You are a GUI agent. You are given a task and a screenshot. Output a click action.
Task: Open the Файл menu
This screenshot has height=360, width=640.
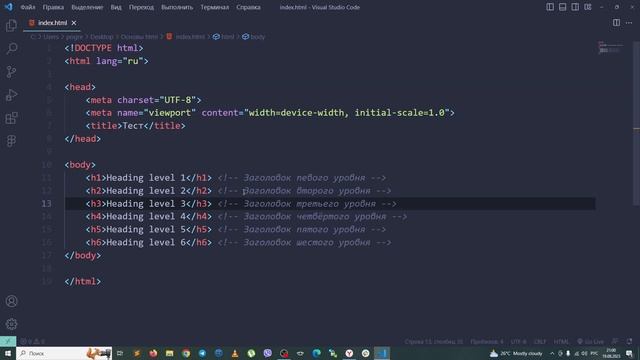pos(28,7)
